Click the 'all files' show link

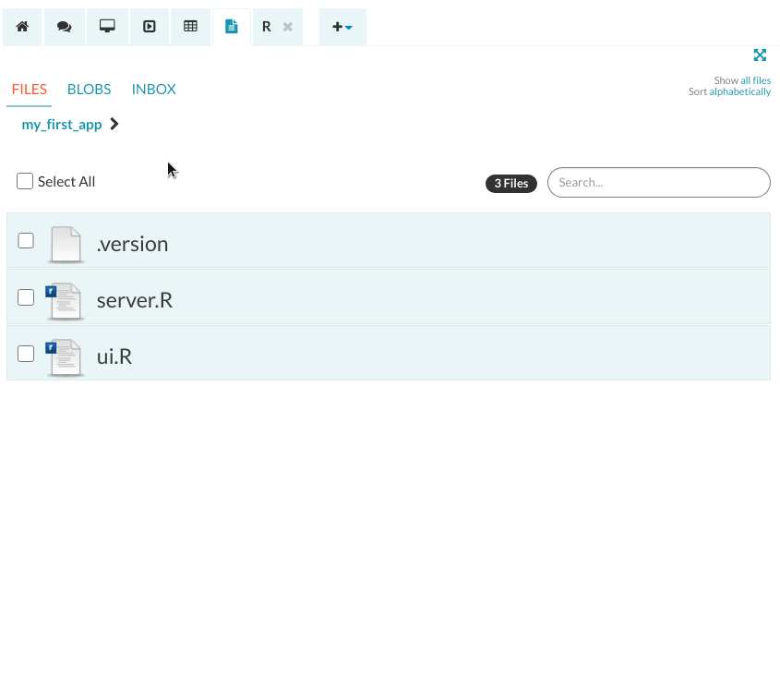755,80
